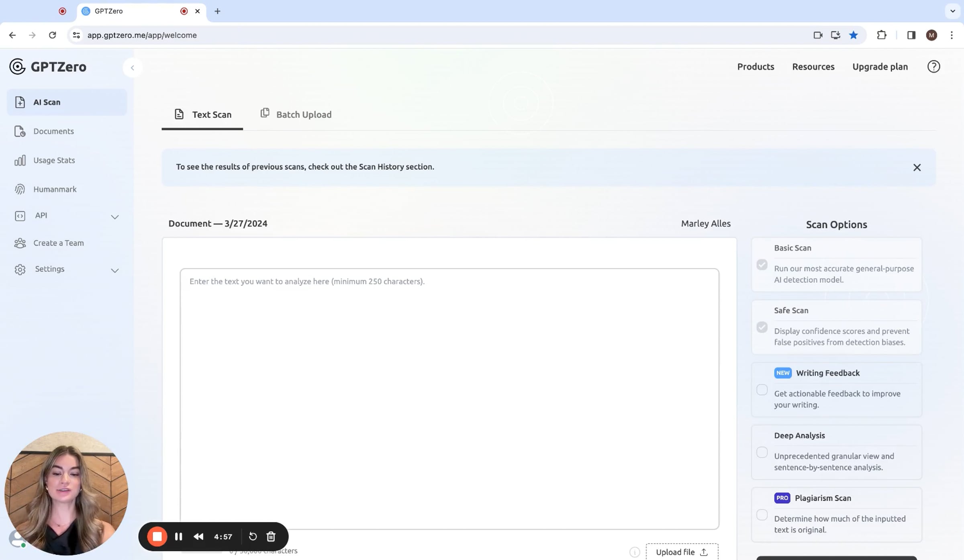Viewport: 964px width, 560px height.
Task: Stop the screen recording
Action: pos(157,537)
